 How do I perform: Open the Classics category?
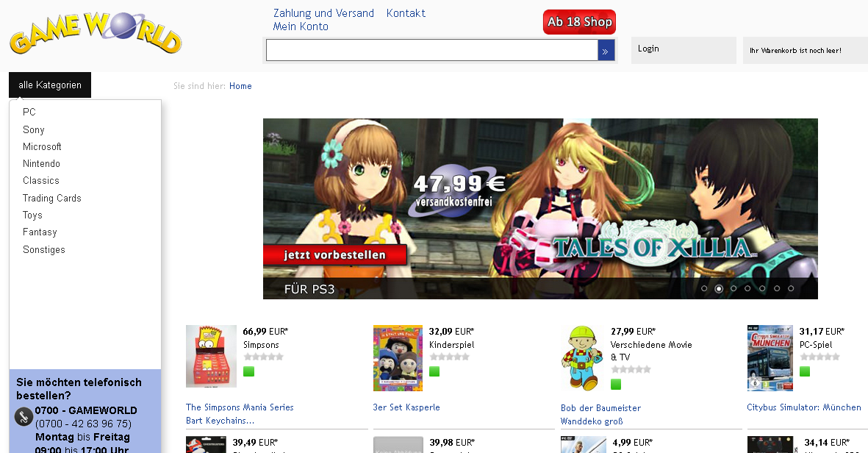tap(41, 180)
